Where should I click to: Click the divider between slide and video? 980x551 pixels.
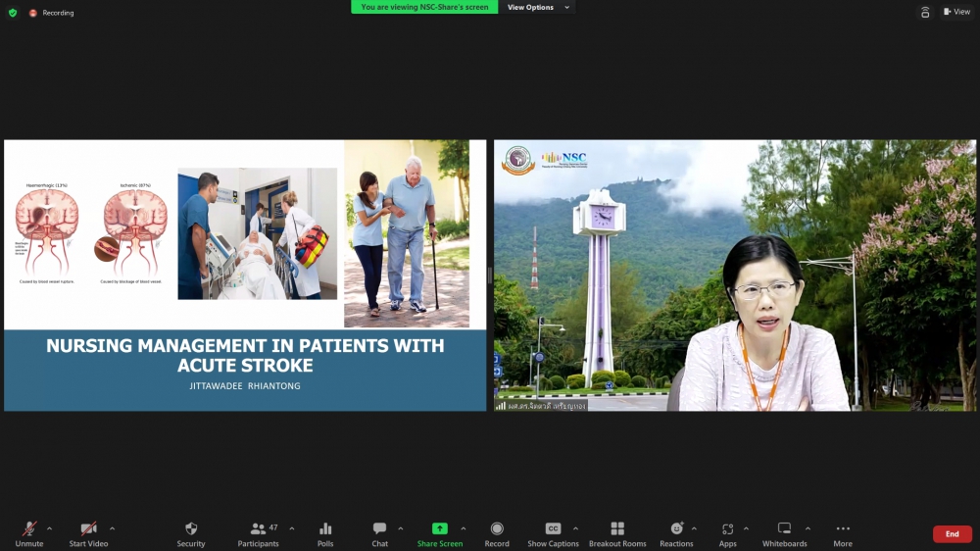pyautogui.click(x=490, y=275)
